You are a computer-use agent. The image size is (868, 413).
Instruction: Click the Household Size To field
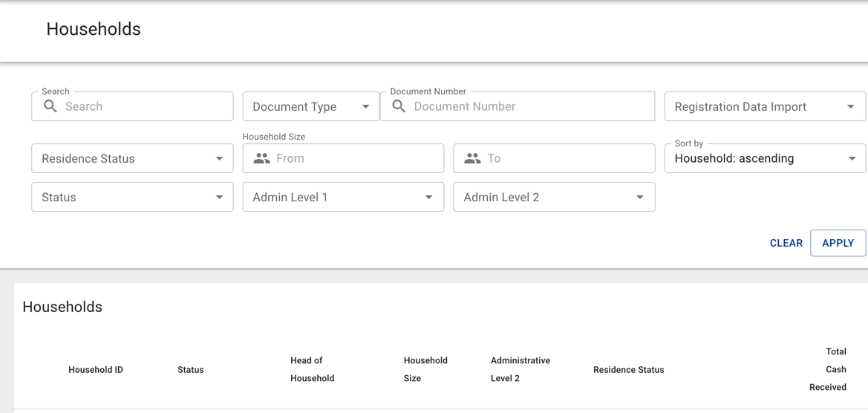(566, 159)
